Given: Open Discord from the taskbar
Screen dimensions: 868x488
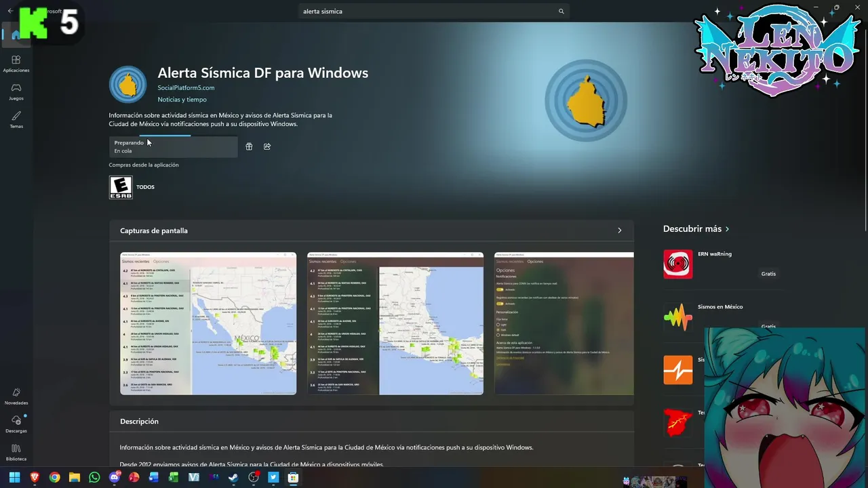Looking at the screenshot, I should tap(115, 477).
